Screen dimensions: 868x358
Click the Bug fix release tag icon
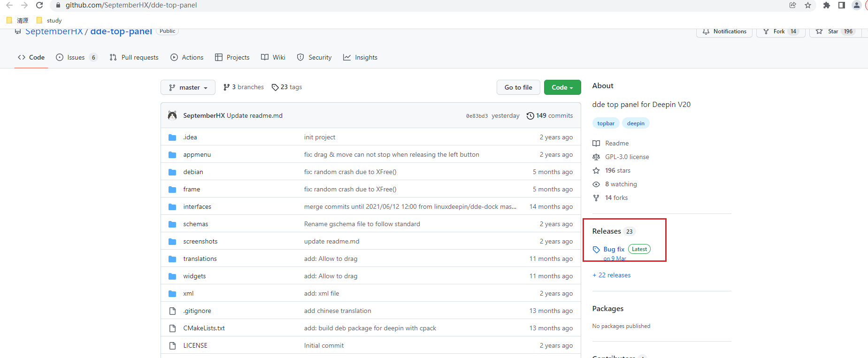(x=596, y=250)
